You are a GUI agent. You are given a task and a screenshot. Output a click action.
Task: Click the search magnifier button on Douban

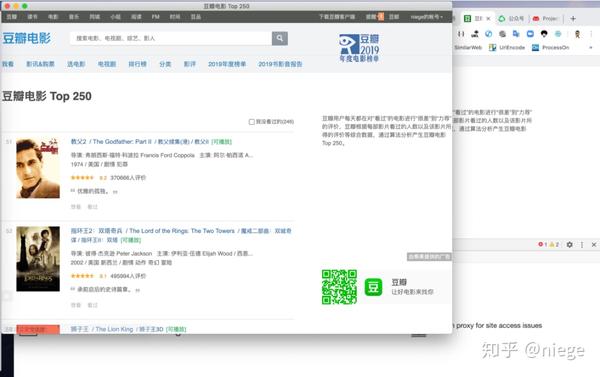point(280,38)
